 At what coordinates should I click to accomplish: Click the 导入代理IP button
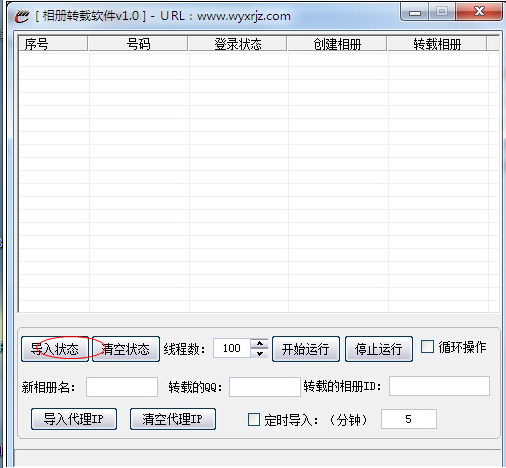pos(74,419)
